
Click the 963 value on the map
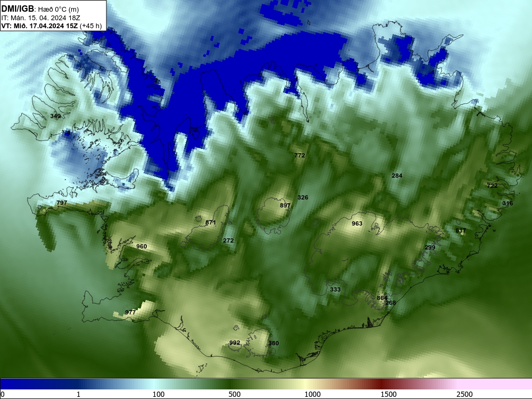[357, 223]
